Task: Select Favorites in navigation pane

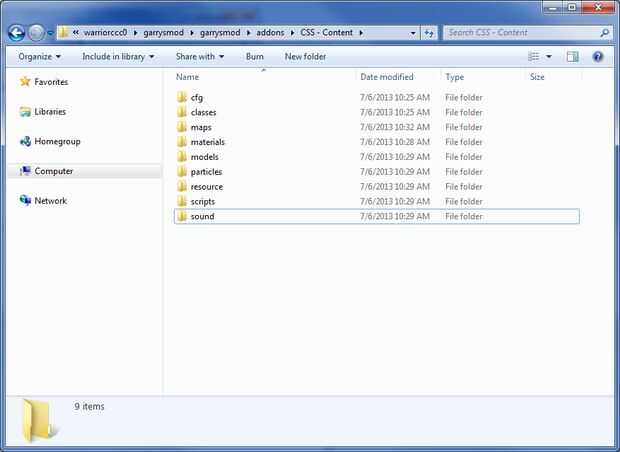Action: pyautogui.click(x=51, y=82)
